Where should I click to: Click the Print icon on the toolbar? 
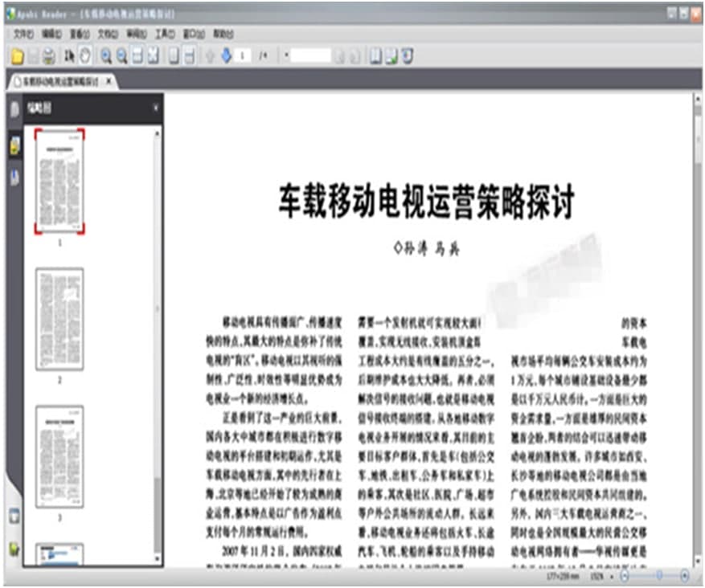(48, 55)
